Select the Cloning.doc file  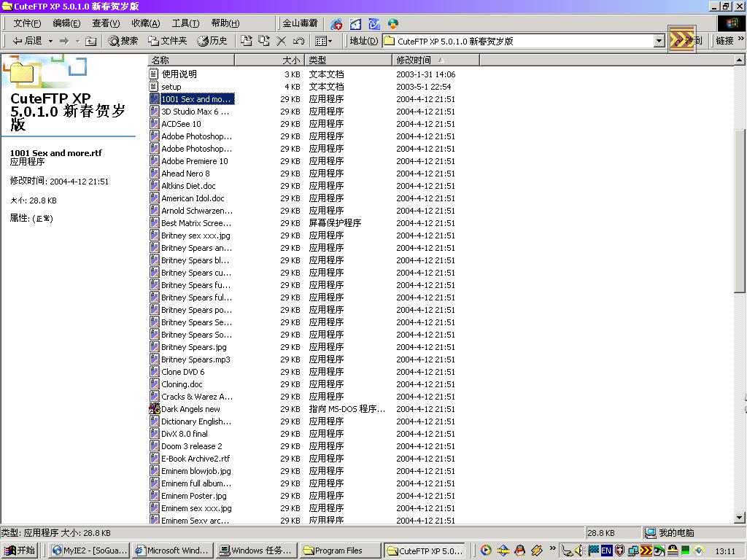(x=182, y=384)
